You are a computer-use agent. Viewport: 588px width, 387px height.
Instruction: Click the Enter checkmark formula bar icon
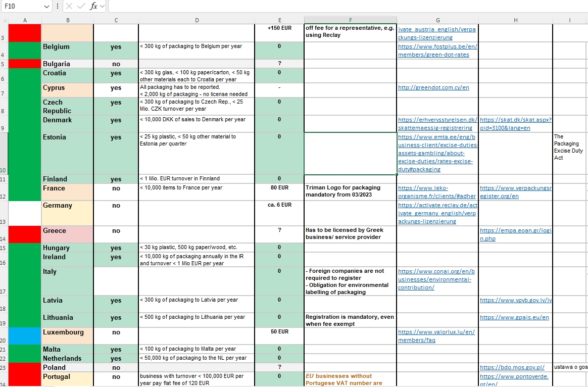coord(81,6)
